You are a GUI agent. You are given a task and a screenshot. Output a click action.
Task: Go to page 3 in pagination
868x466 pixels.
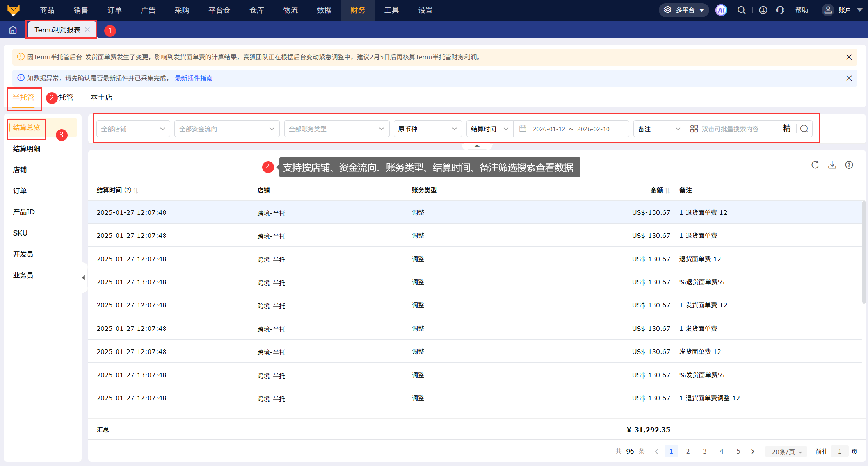pos(705,451)
